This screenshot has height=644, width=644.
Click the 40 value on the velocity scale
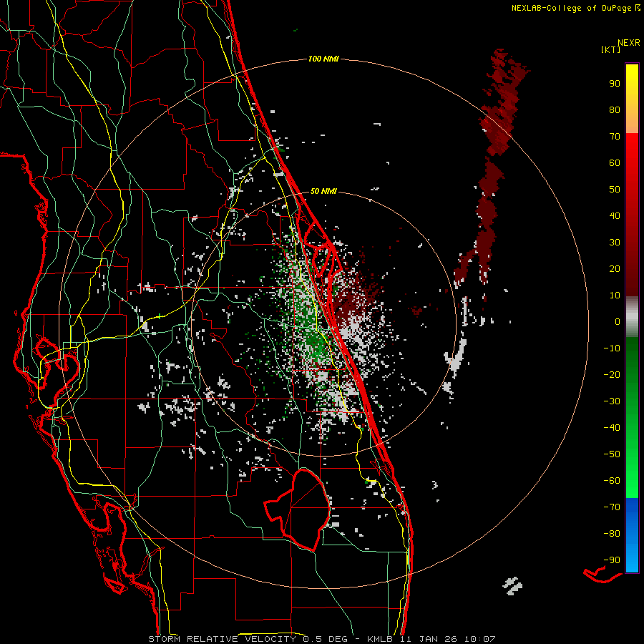click(x=615, y=215)
